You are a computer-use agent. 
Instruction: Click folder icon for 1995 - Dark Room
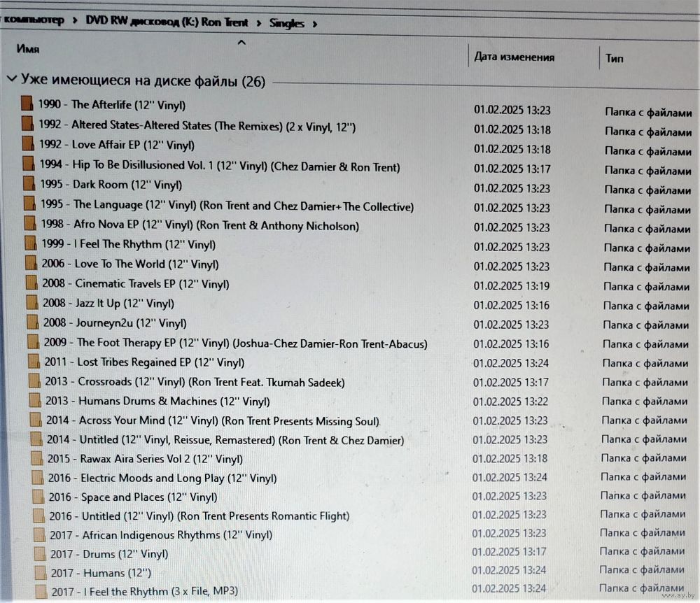coord(29,183)
